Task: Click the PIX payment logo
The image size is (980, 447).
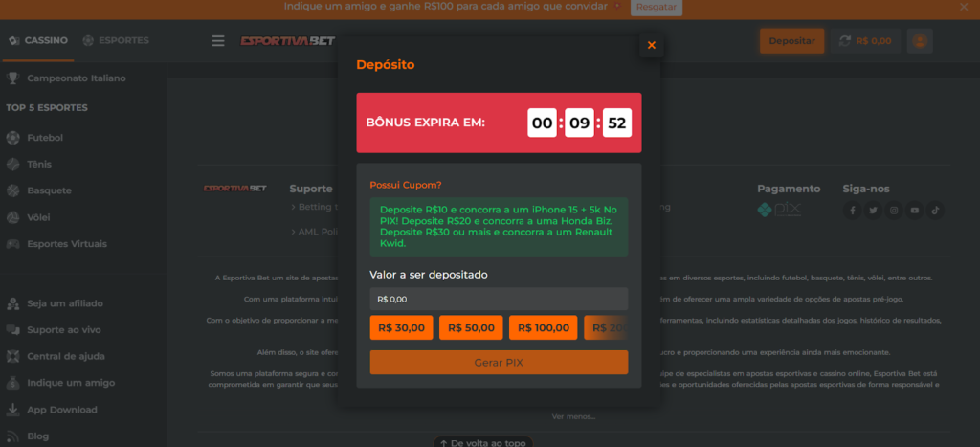Action: (x=779, y=210)
